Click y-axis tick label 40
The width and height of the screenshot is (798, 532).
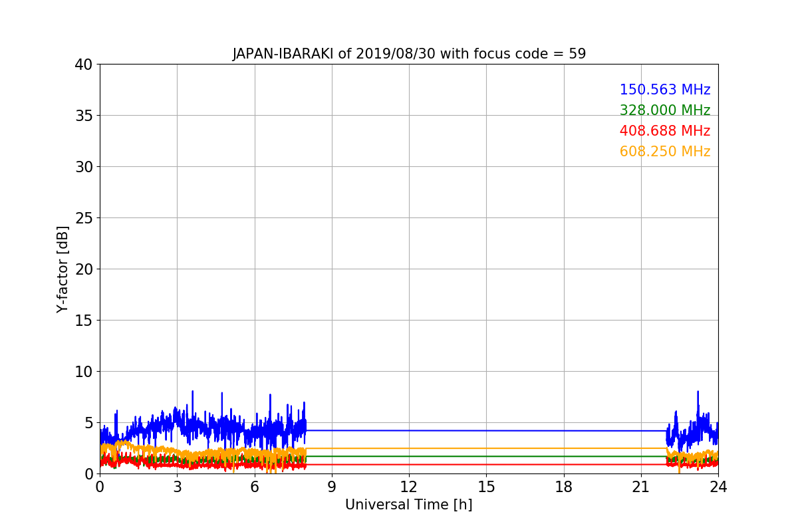[84, 65]
